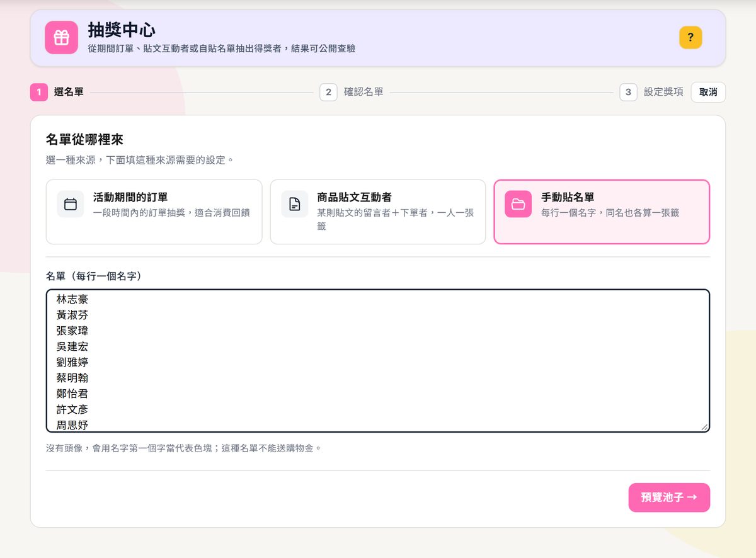Click the name 黃淑芬 in the list

(72, 315)
